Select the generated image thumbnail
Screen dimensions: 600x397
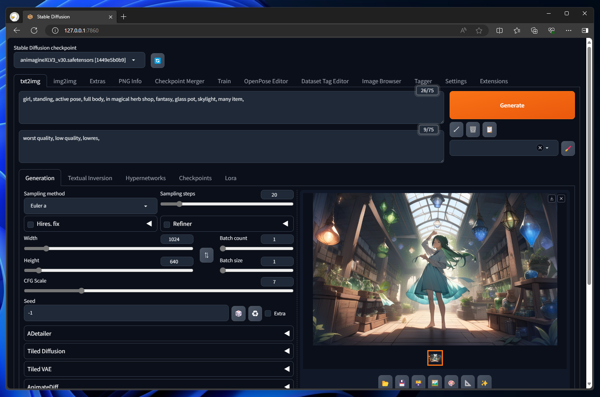435,358
